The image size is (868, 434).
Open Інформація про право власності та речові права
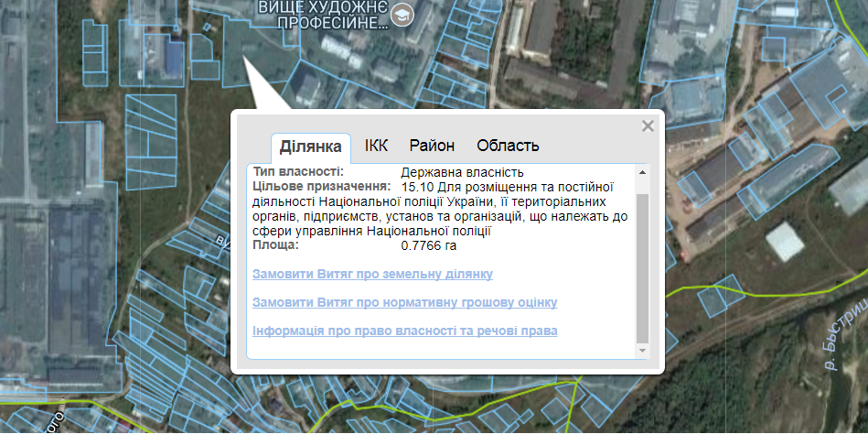pos(404,331)
